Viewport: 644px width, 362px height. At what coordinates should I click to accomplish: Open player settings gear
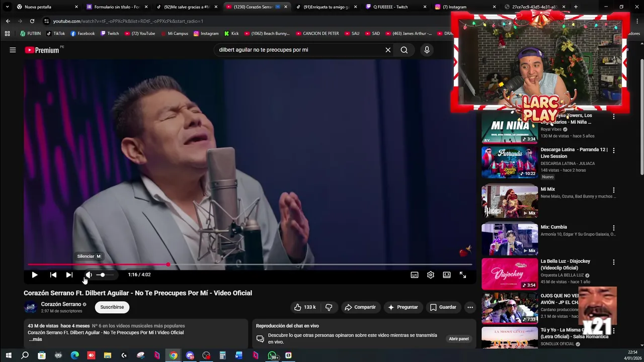tap(431, 275)
